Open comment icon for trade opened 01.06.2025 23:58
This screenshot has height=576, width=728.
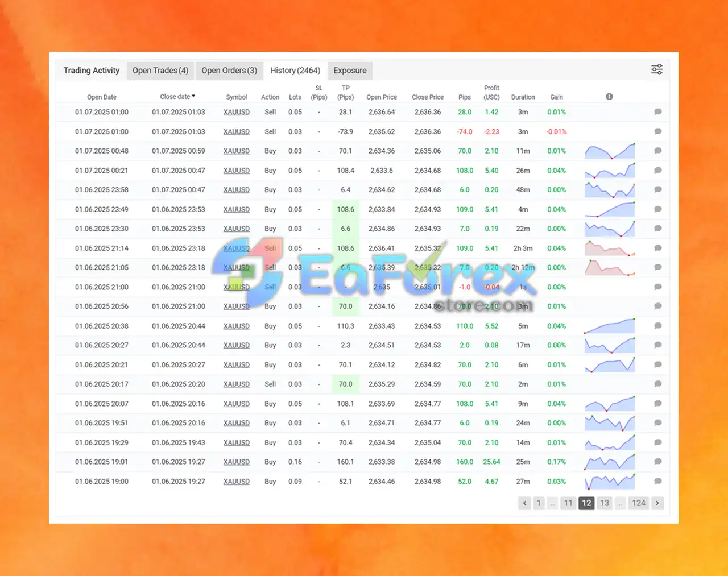click(x=657, y=190)
